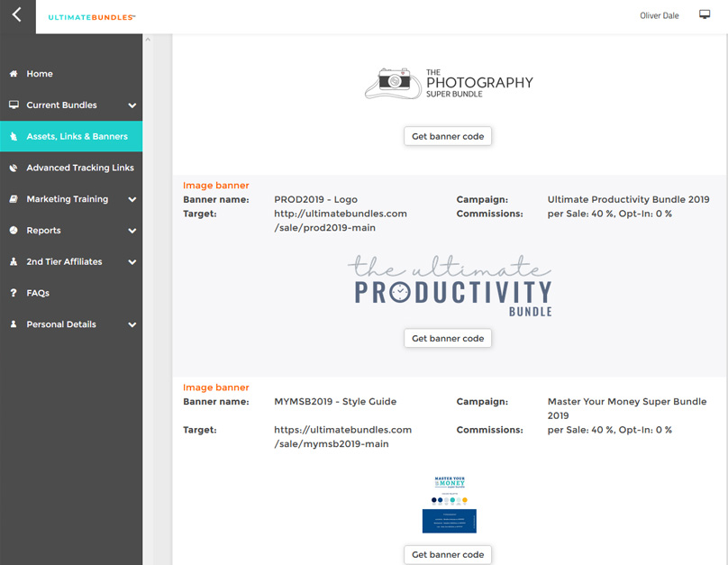Screen dimensions: 728x565
Task: Click the Master Your Money style guide thumbnail
Action: pyautogui.click(x=450, y=505)
